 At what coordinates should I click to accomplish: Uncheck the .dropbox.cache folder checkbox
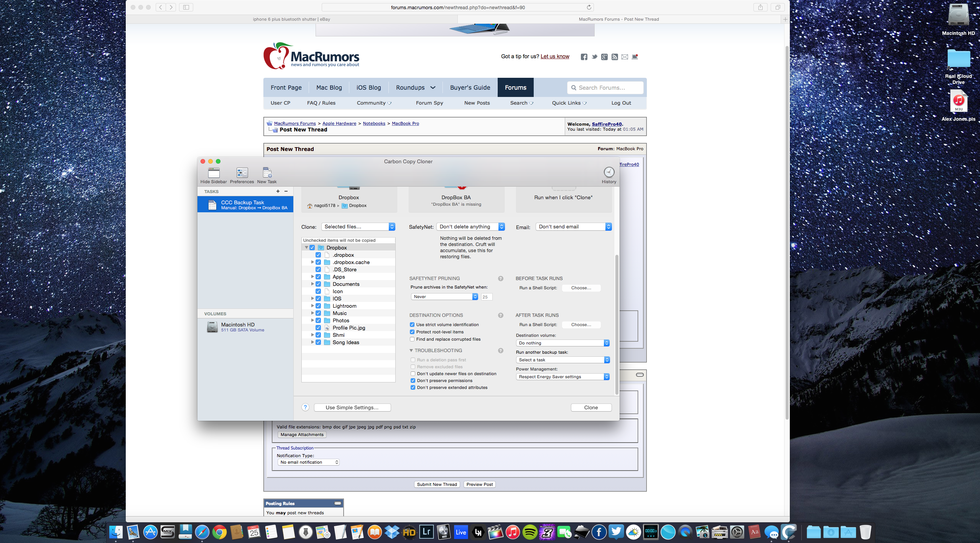pyautogui.click(x=318, y=262)
